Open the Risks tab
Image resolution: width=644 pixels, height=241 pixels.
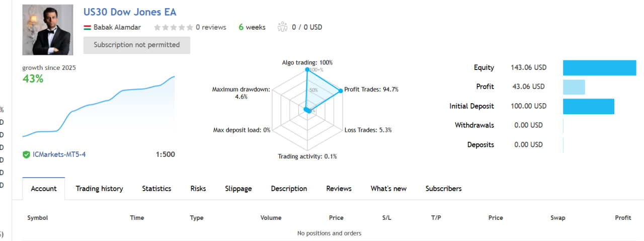pos(198,189)
